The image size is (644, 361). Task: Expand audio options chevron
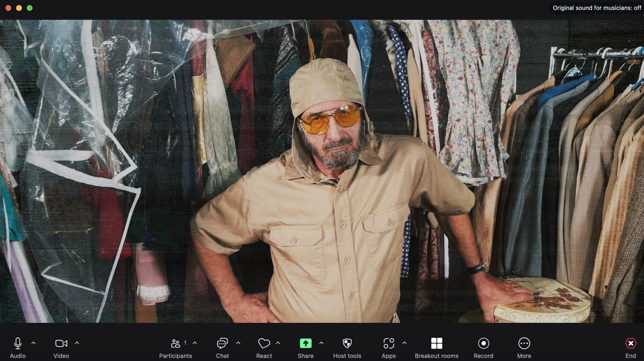(x=33, y=343)
